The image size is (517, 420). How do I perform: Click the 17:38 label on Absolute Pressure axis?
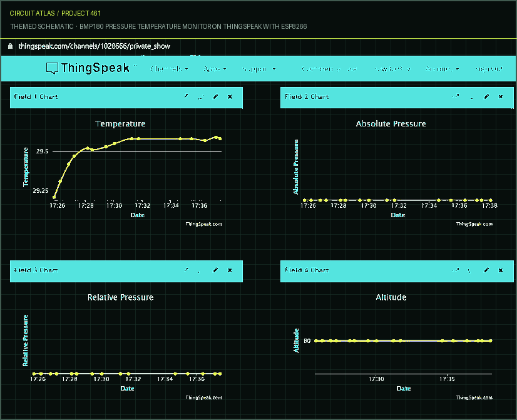489,205
